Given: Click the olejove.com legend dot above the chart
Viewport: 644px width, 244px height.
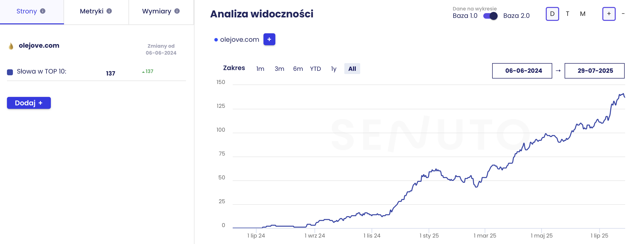Looking at the screenshot, I should click(x=216, y=39).
